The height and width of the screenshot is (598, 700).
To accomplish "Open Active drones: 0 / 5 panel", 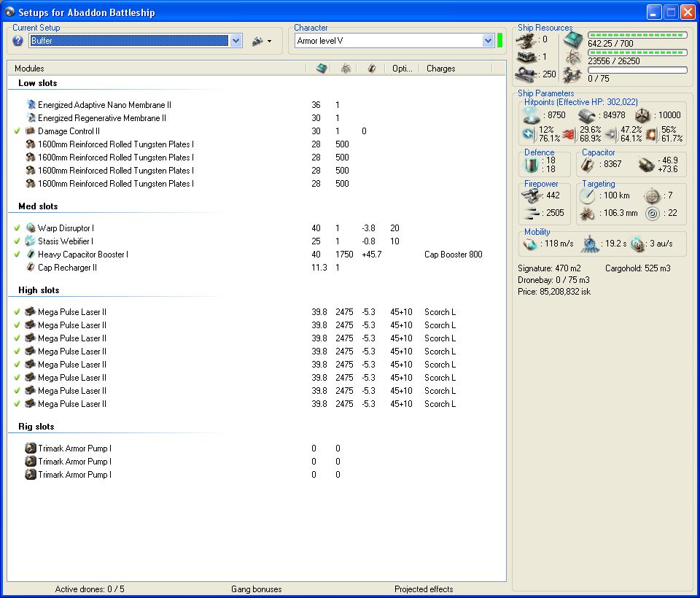I will pos(90,589).
